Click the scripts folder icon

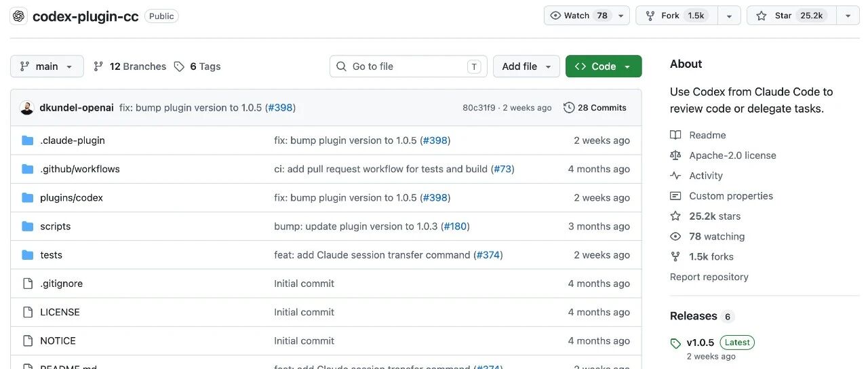(x=28, y=226)
